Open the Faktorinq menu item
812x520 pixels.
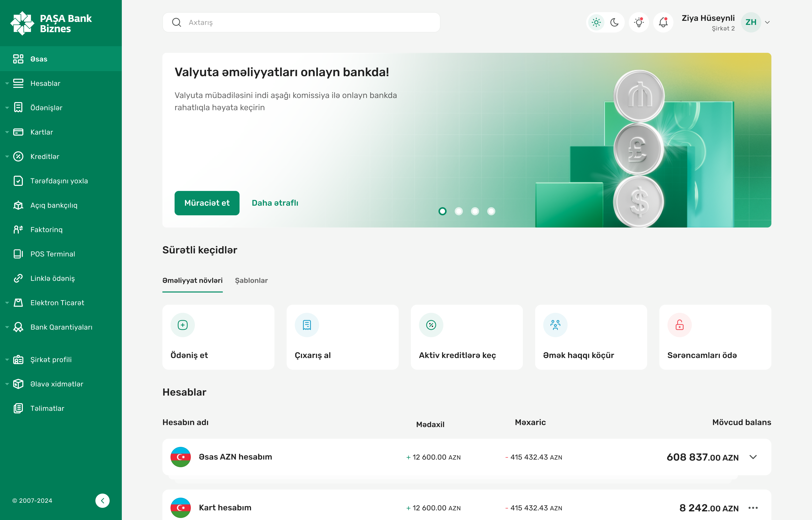46,230
